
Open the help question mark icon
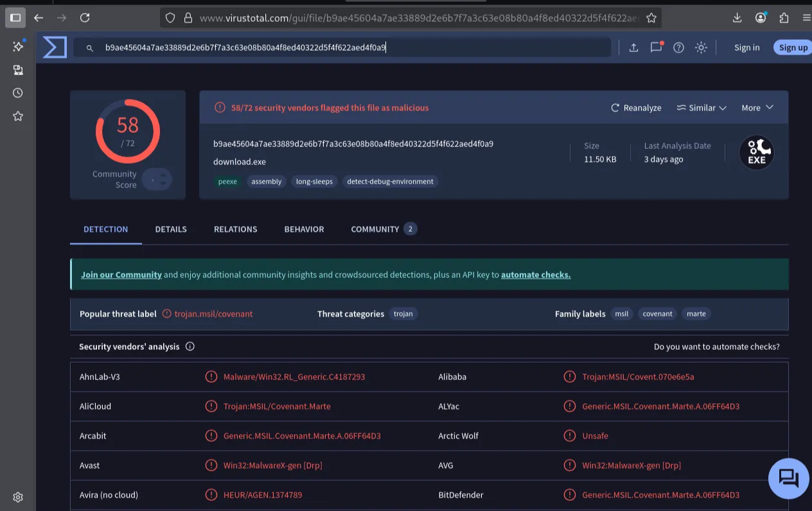click(x=678, y=48)
